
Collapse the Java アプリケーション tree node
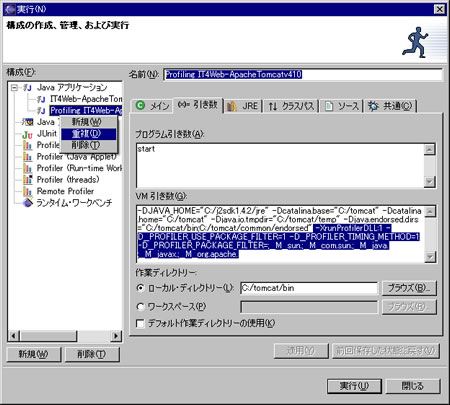(14, 88)
